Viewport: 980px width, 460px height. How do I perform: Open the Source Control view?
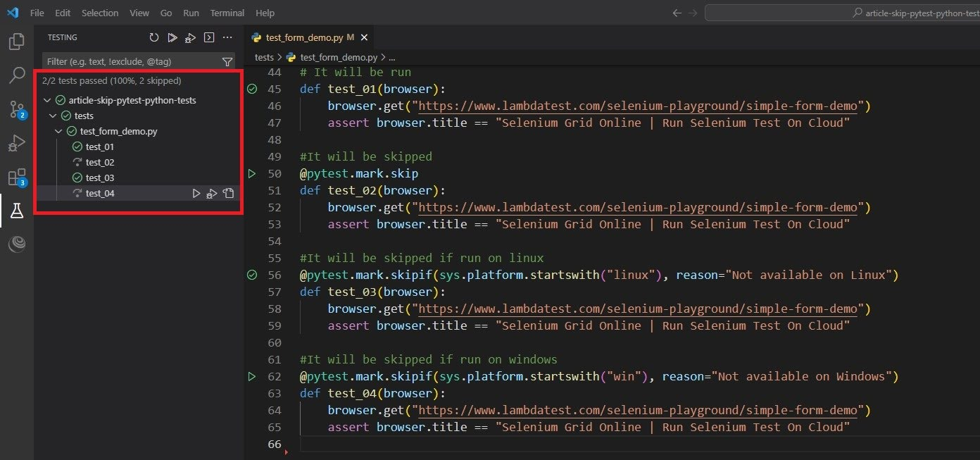coord(17,109)
